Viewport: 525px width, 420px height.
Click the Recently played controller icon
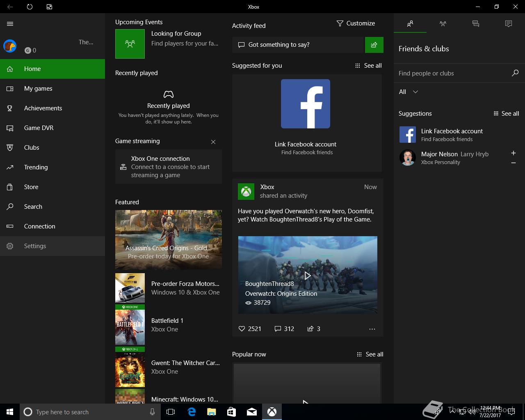(169, 94)
